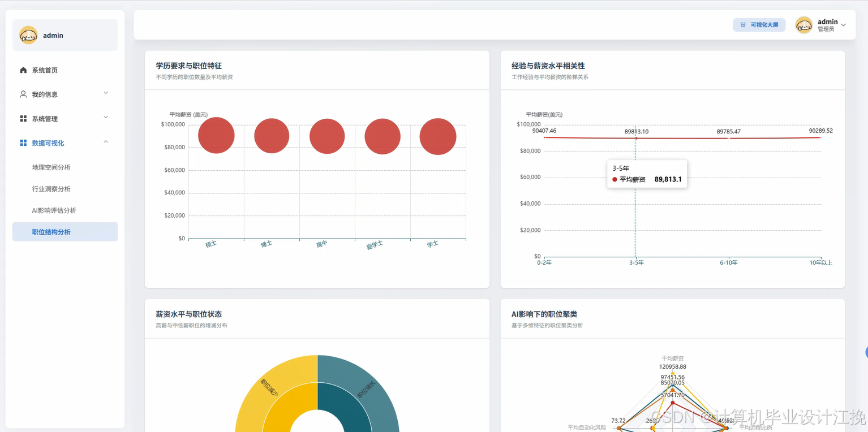
Task: Click the grid icon beside 数据可视化
Action: [x=23, y=143]
